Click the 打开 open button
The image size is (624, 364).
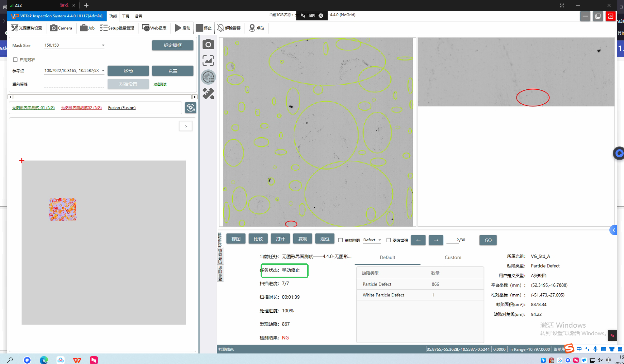tap(280, 239)
